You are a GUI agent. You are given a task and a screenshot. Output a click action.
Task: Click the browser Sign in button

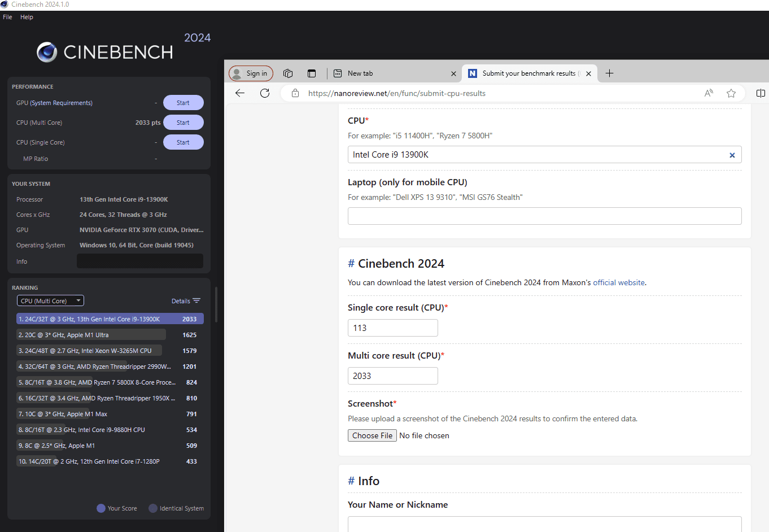tap(251, 73)
